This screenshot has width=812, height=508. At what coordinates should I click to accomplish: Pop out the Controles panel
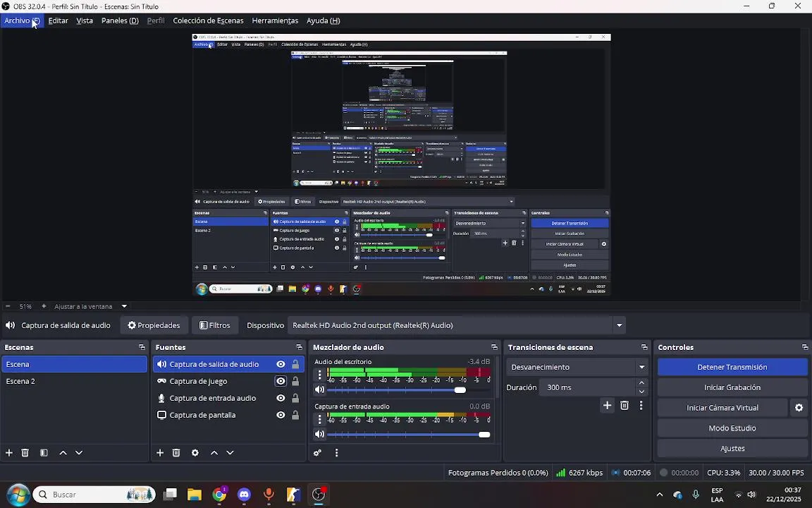click(x=805, y=347)
